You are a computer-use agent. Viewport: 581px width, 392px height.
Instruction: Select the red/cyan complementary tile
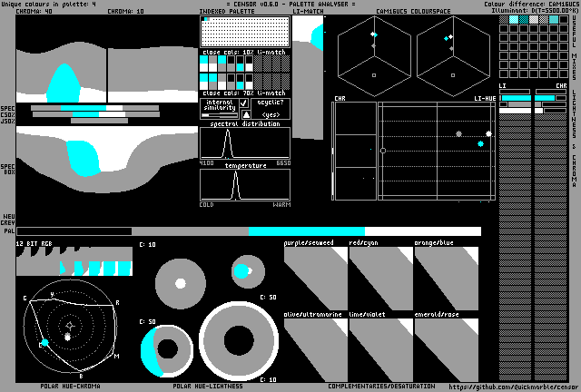click(x=381, y=278)
